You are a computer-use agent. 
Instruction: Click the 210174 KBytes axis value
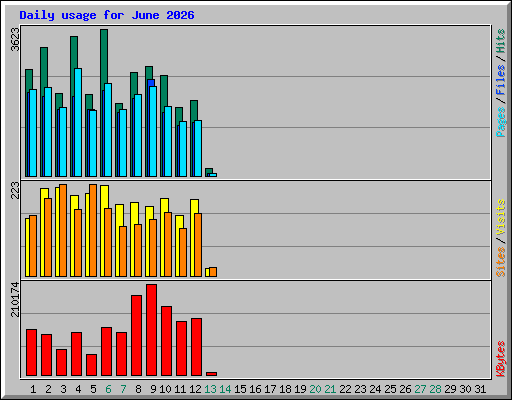[x=15, y=299]
